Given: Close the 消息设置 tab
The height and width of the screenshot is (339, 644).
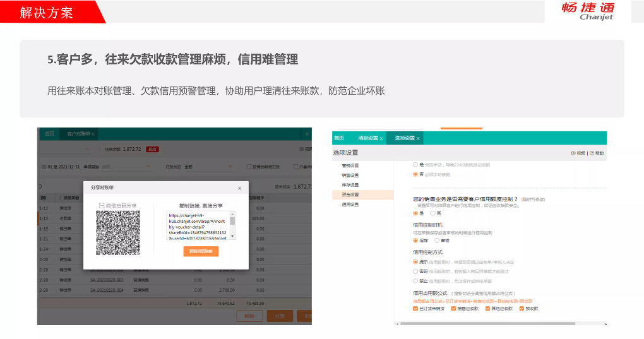Looking at the screenshot, I should pyautogui.click(x=381, y=139).
